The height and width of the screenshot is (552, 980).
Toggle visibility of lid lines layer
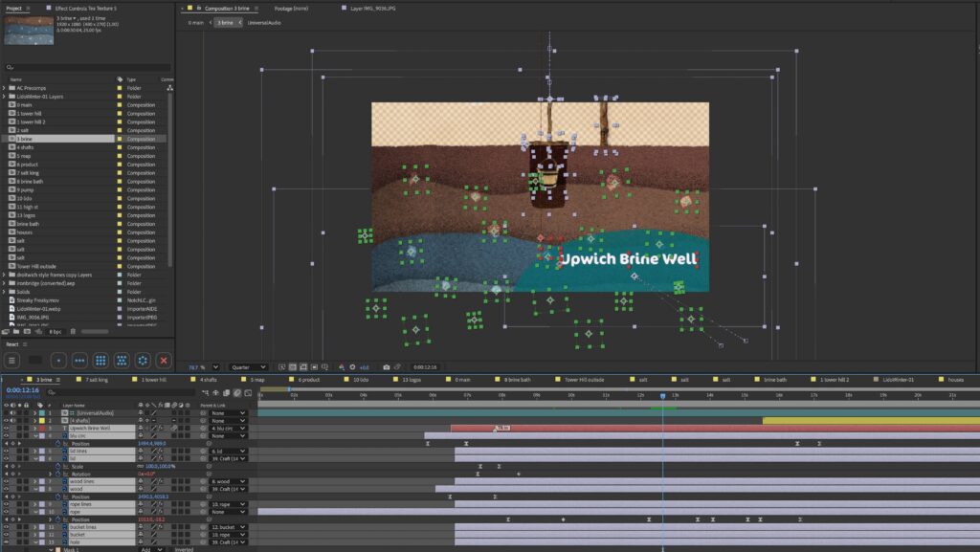7,451
